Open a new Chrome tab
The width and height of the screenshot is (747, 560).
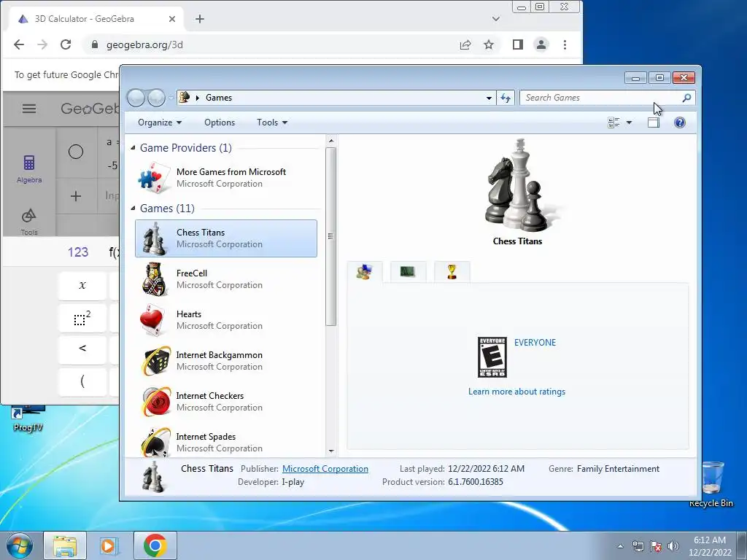pyautogui.click(x=200, y=19)
